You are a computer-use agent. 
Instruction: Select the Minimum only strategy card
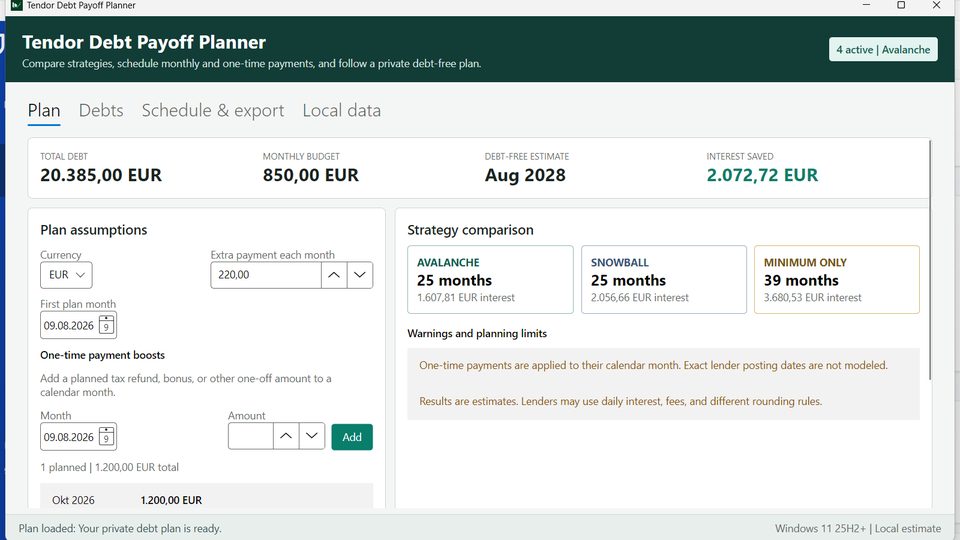click(837, 280)
